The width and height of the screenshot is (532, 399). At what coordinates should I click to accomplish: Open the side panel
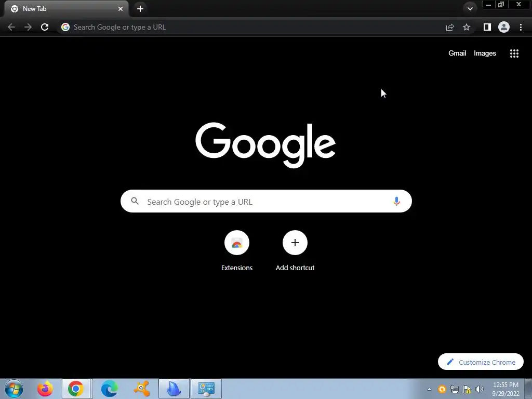point(487,27)
